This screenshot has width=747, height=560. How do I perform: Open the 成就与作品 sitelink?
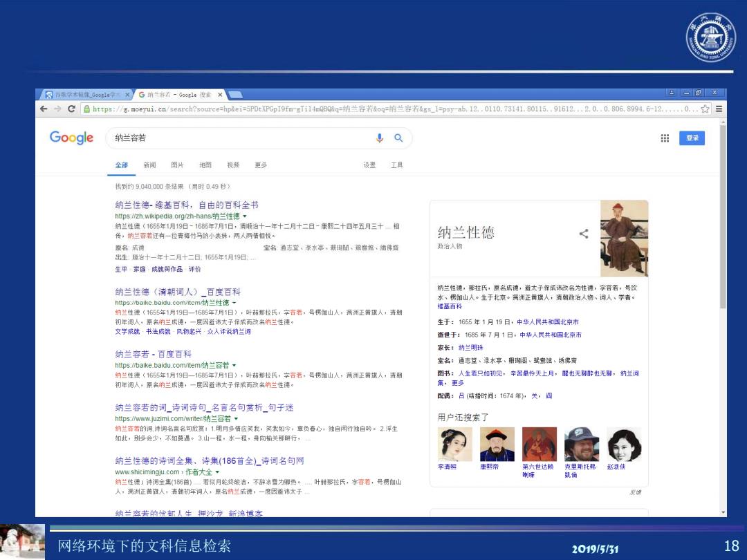tap(167, 269)
